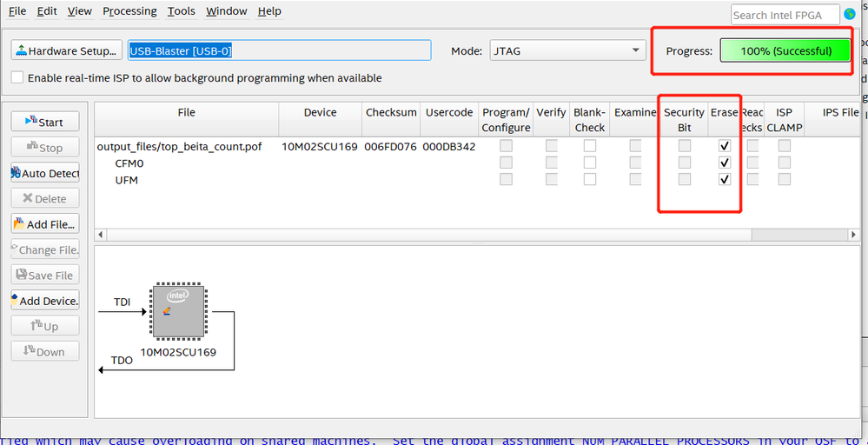Click the Search Intel FPGA field
The height and width of the screenshot is (445, 868).
[785, 15]
